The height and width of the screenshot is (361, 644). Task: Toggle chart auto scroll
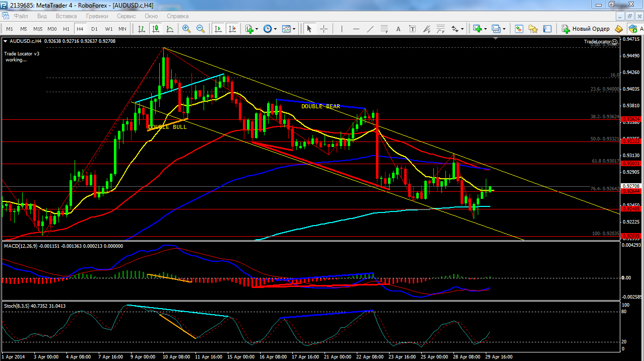[x=218, y=29]
